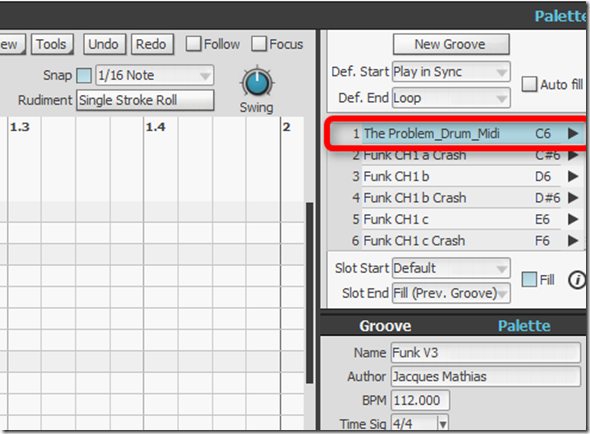Open the Rudiment Single Stroke Roll selector
Viewport: 590px width, 434px height.
pyautogui.click(x=146, y=100)
